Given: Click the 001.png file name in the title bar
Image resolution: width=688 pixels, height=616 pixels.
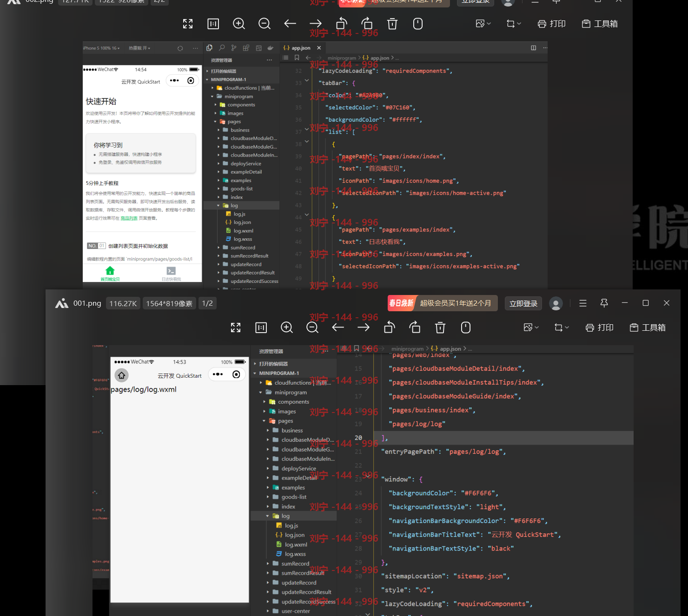Looking at the screenshot, I should pyautogui.click(x=87, y=303).
